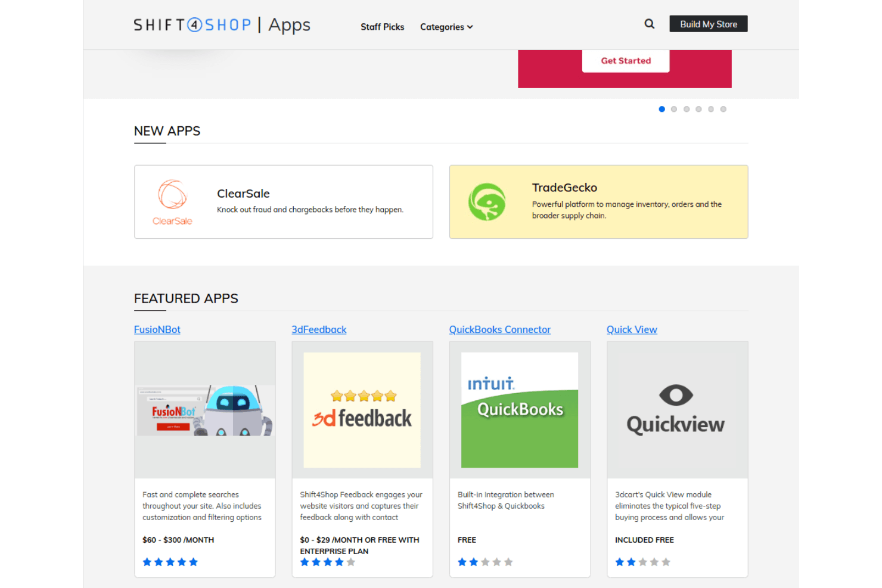Click the 'Knock out fraud and chargebacks' description
This screenshot has width=882, height=588.
[x=310, y=210]
